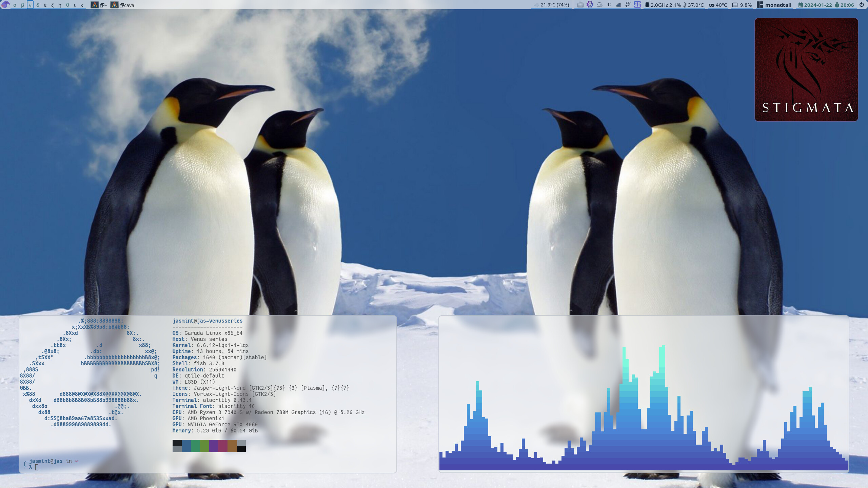Open the 2024-01-22 date widget
The width and height of the screenshot is (868, 488).
(818, 5)
